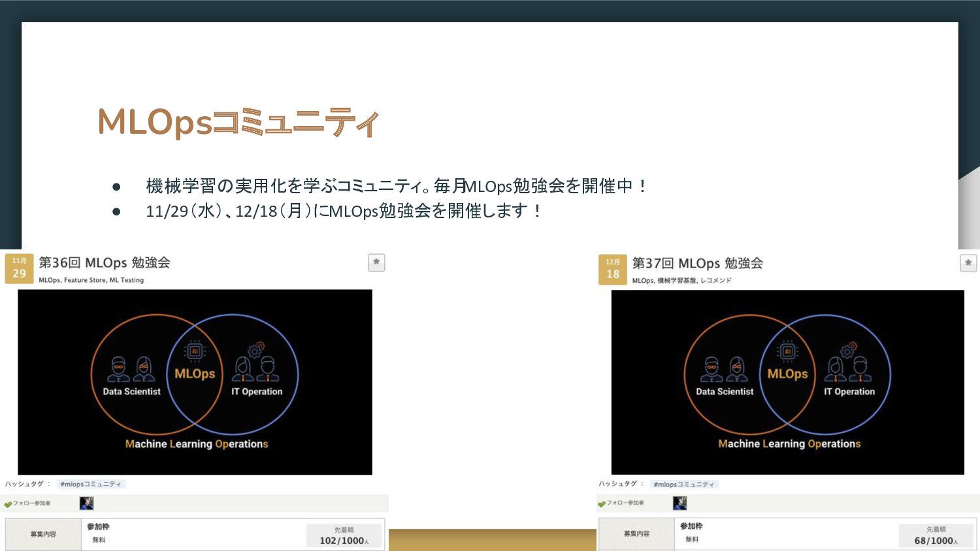980x551 pixels.
Task: Click the 68/1000 capacity counter
Action: (x=936, y=541)
